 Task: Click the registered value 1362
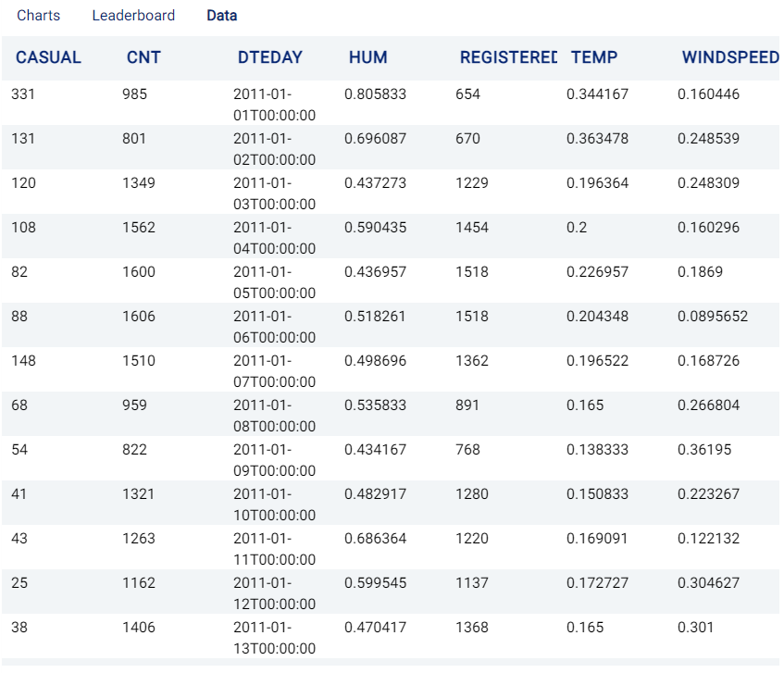tap(471, 361)
